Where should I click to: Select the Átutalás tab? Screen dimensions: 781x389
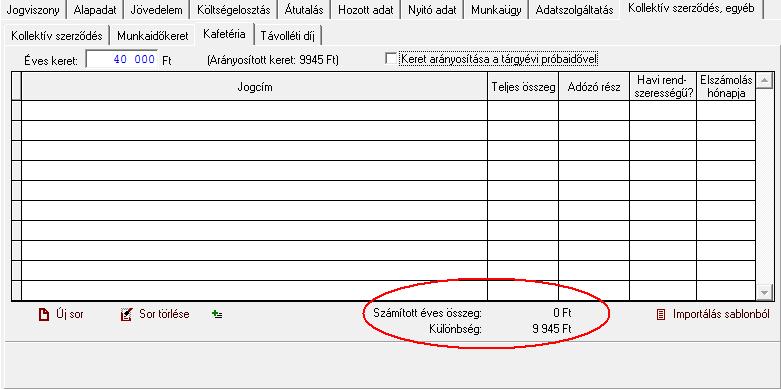pos(304,9)
